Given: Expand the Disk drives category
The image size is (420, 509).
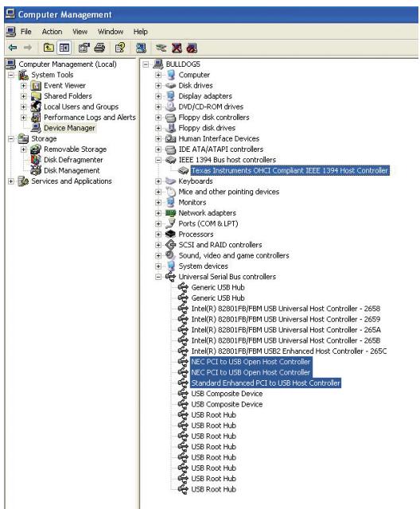Looking at the screenshot, I should (x=158, y=86).
